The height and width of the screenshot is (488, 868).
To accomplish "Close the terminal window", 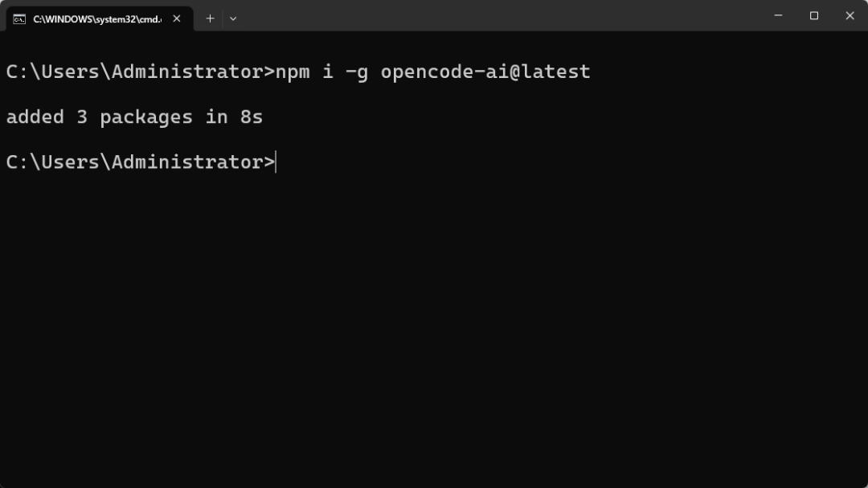I will tap(850, 16).
